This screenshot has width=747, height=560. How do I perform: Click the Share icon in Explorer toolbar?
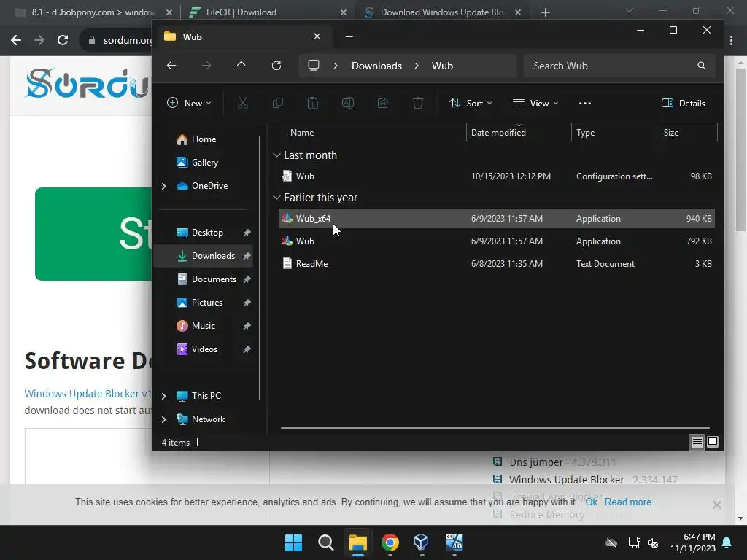(x=382, y=103)
